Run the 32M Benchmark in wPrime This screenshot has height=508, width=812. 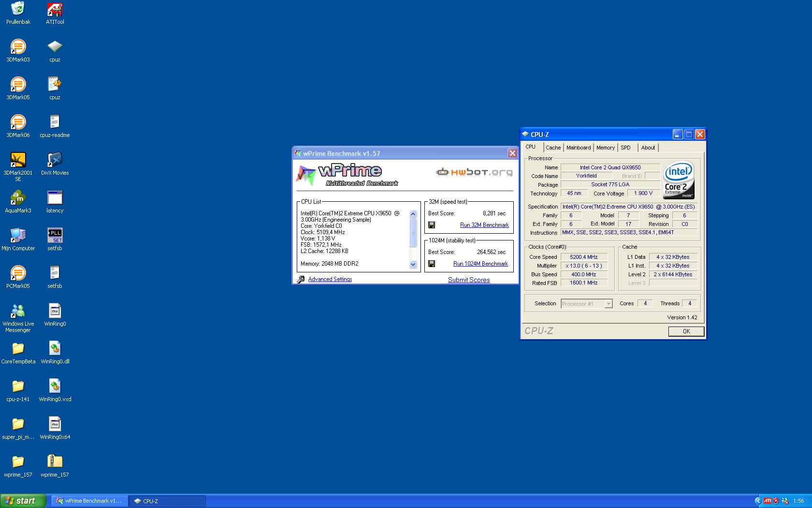pos(484,225)
